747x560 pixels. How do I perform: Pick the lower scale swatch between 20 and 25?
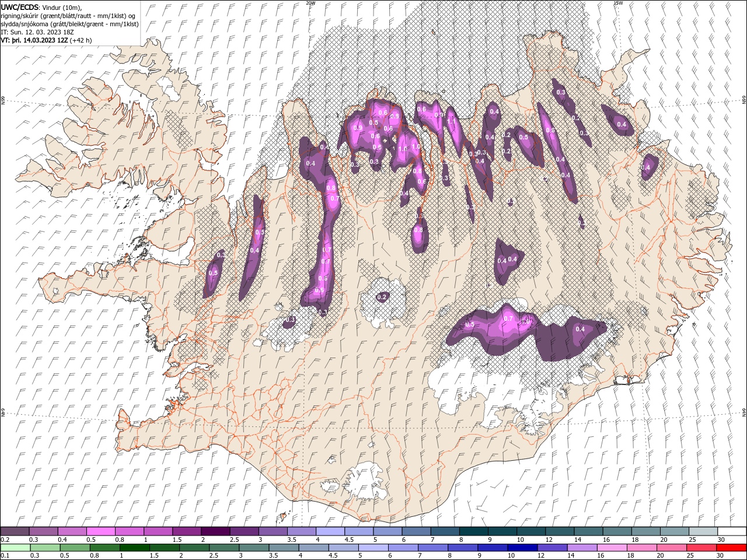(671, 548)
